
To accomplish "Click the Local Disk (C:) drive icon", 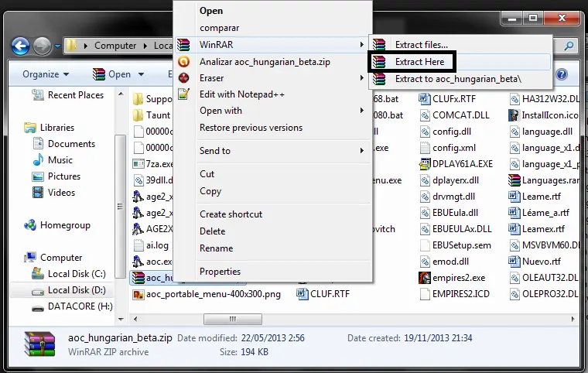I will (38, 273).
